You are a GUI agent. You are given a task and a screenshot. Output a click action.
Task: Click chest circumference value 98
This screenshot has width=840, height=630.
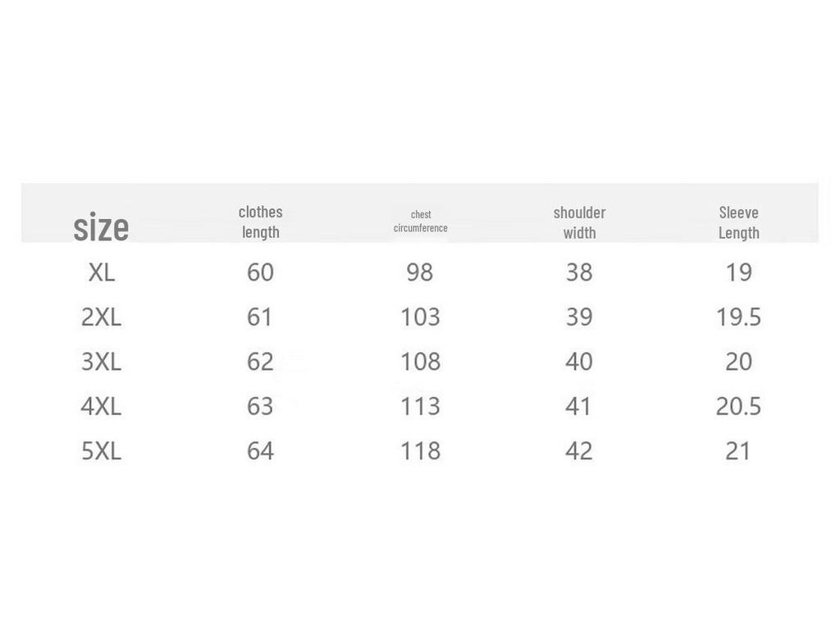(x=420, y=272)
